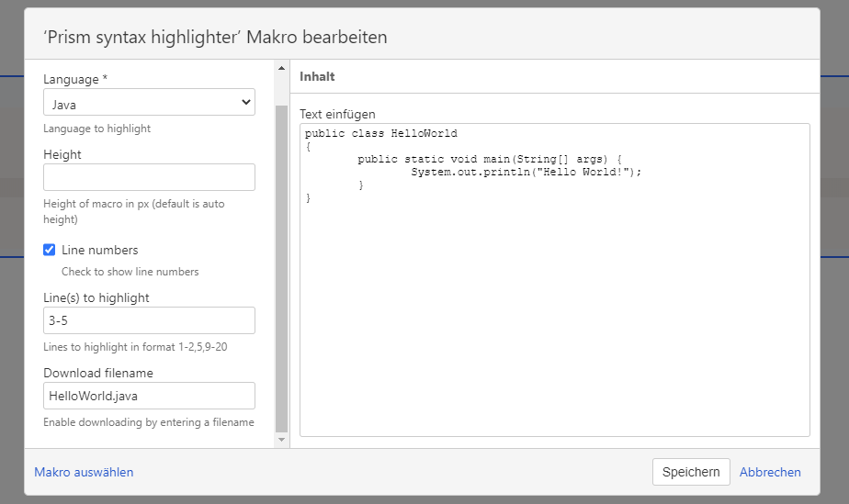The width and height of the screenshot is (849, 504).
Task: Click the 'Inhalt' heading
Action: (x=317, y=77)
